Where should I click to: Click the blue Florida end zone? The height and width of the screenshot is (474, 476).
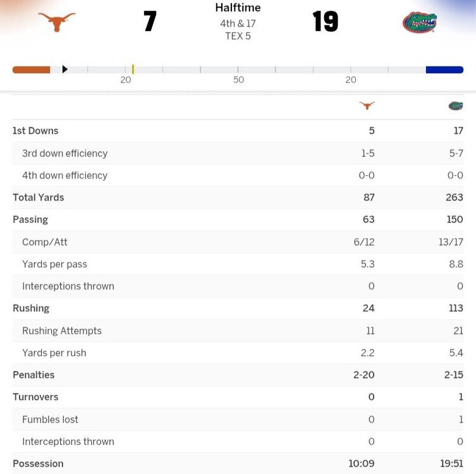(444, 70)
